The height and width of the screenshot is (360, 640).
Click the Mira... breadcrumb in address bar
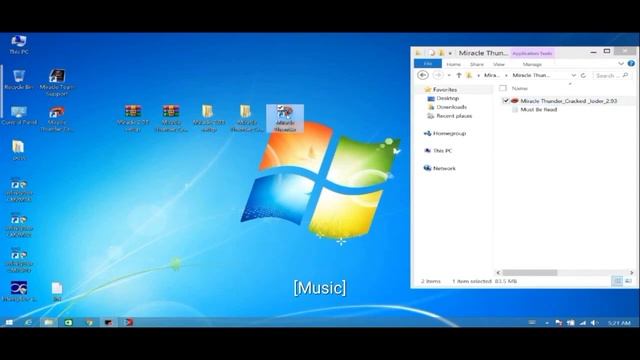point(491,75)
